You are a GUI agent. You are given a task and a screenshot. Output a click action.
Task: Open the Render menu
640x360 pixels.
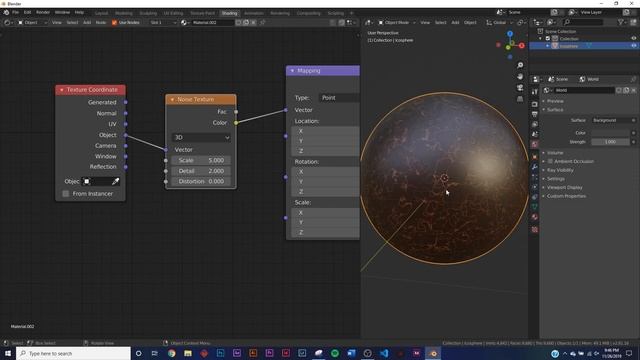[43, 13]
